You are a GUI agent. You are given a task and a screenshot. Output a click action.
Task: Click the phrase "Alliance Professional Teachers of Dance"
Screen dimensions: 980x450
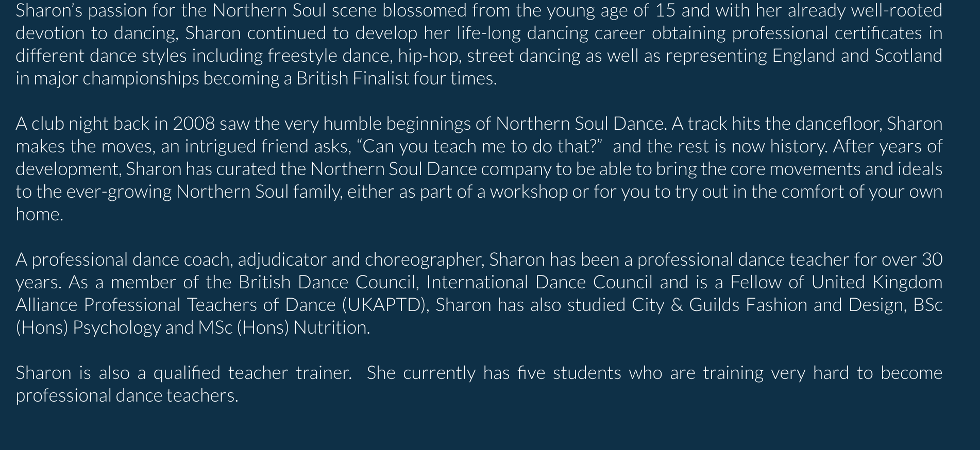point(176,305)
